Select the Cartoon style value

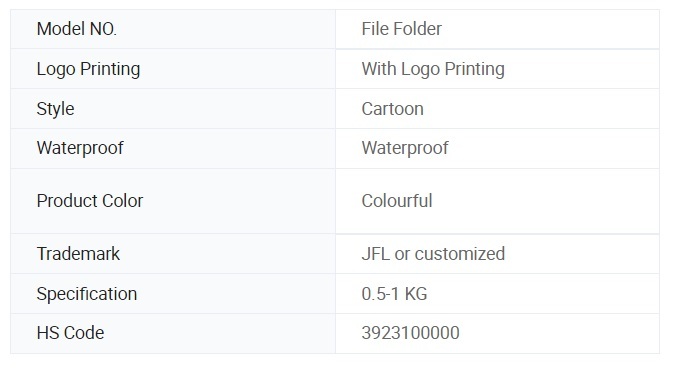click(x=392, y=109)
